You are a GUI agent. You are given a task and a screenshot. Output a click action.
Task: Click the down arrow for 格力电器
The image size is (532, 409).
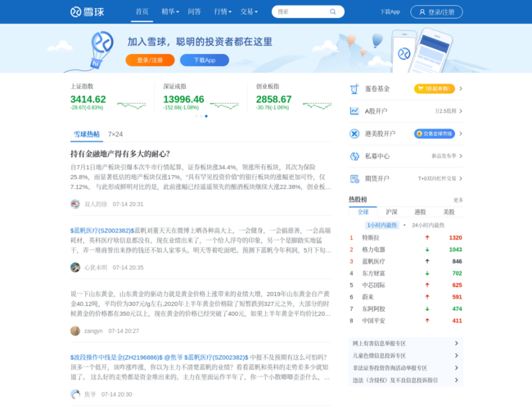click(427, 249)
